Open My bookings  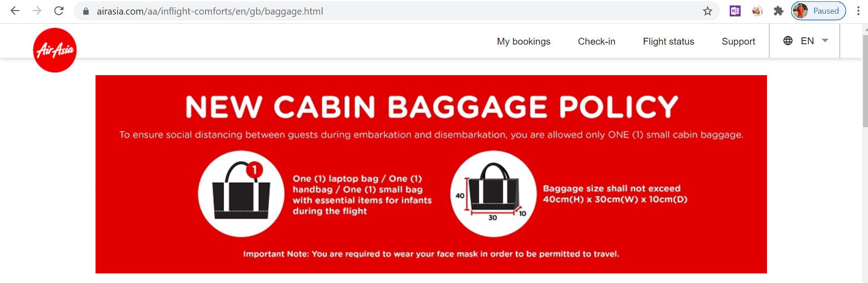(x=524, y=41)
